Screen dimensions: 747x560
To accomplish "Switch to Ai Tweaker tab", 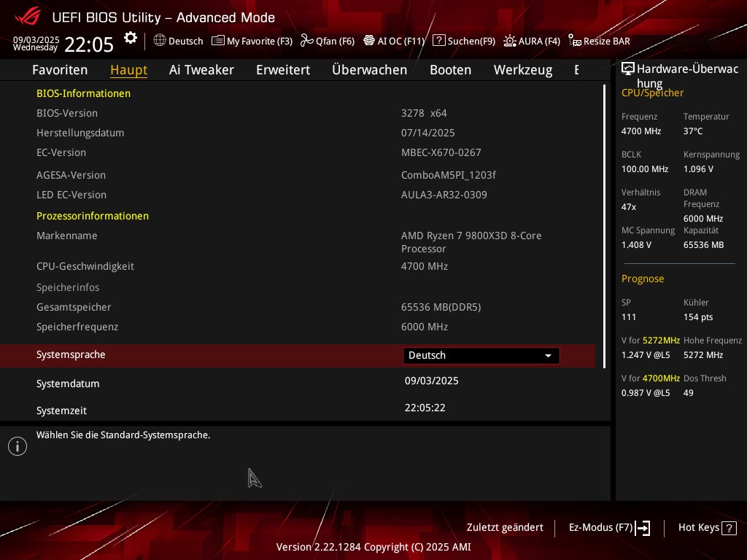I will point(201,70).
